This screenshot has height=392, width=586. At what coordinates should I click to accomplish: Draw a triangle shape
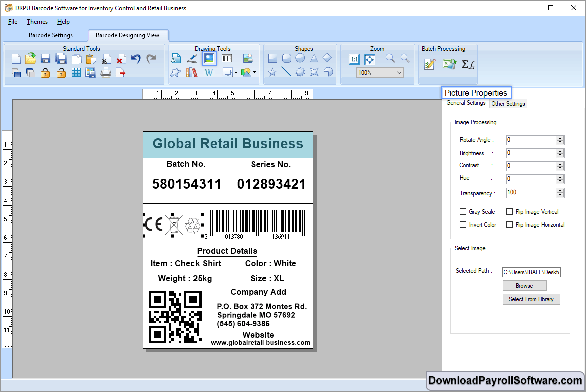[314, 58]
